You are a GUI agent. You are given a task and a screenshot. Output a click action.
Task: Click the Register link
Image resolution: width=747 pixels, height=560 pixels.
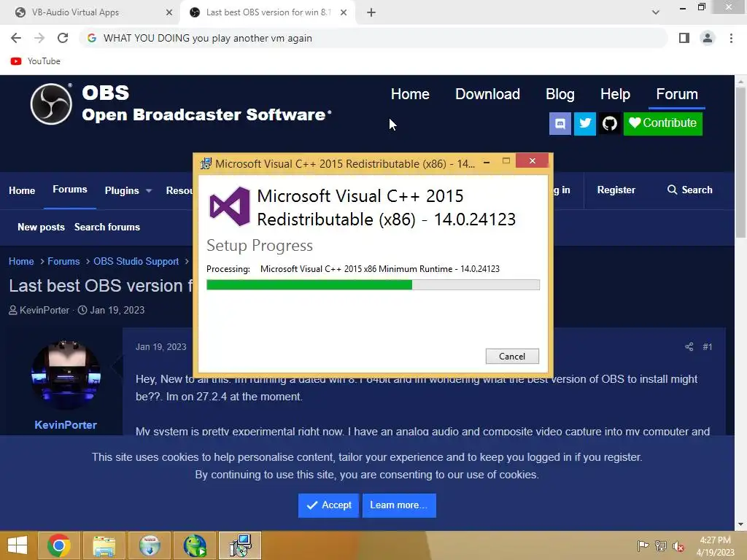pos(616,190)
